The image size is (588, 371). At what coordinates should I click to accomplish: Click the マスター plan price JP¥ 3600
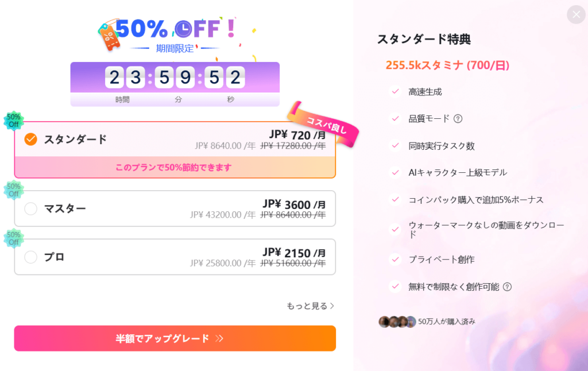(294, 204)
